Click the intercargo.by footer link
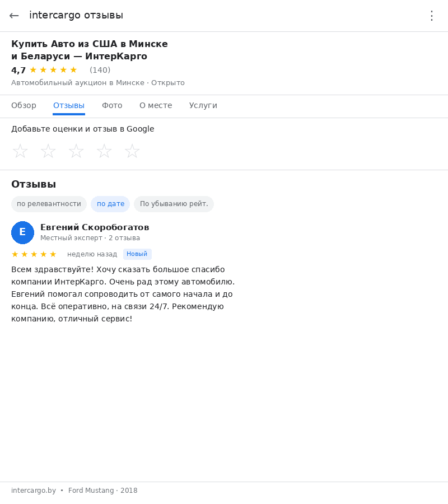448x504 pixels. point(34,491)
